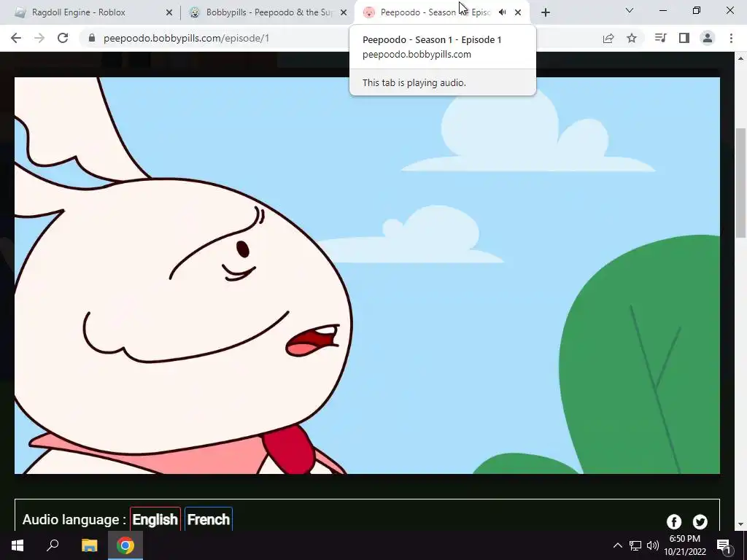Image resolution: width=747 pixels, height=560 pixels.
Task: Click the episode video player
Action: [368, 275]
